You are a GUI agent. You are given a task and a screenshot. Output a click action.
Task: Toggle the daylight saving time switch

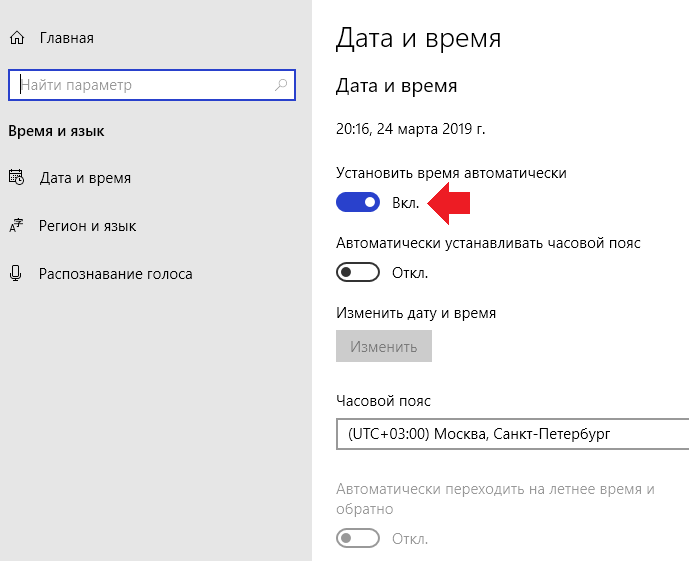358,538
